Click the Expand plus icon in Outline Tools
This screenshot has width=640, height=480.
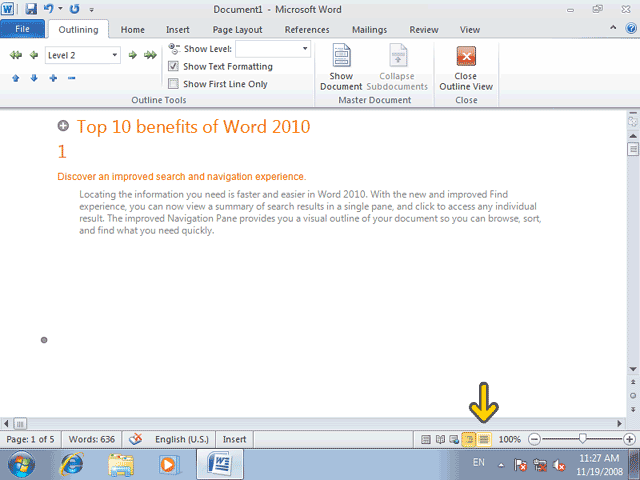coord(53,78)
